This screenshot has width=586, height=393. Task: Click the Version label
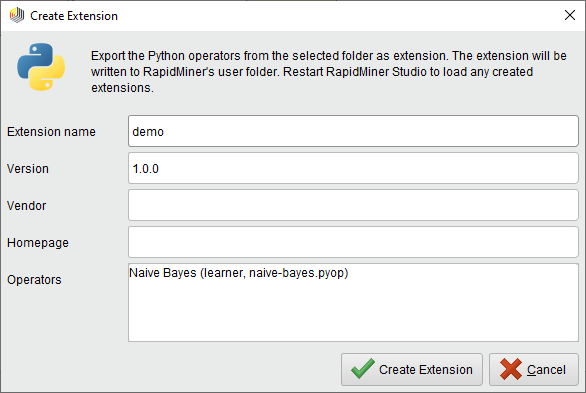pos(28,168)
